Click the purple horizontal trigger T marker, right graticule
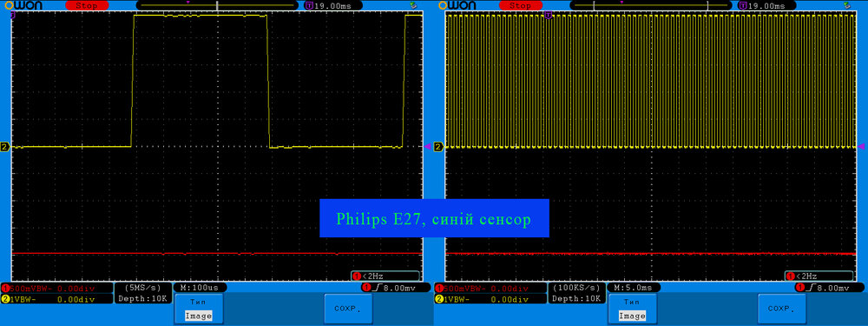 pyautogui.click(x=548, y=16)
